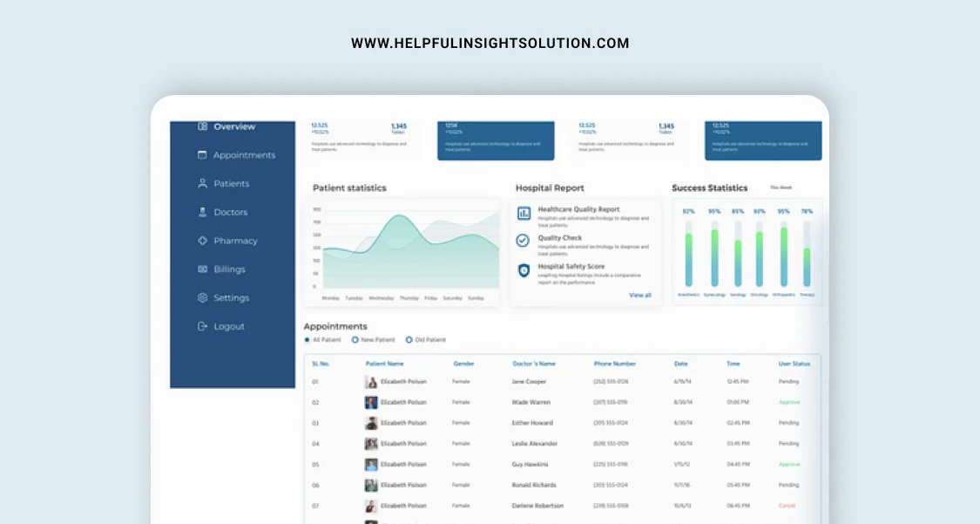Image resolution: width=980 pixels, height=524 pixels.
Task: Open the View all link in Hospital Report
Action: pyautogui.click(x=640, y=296)
